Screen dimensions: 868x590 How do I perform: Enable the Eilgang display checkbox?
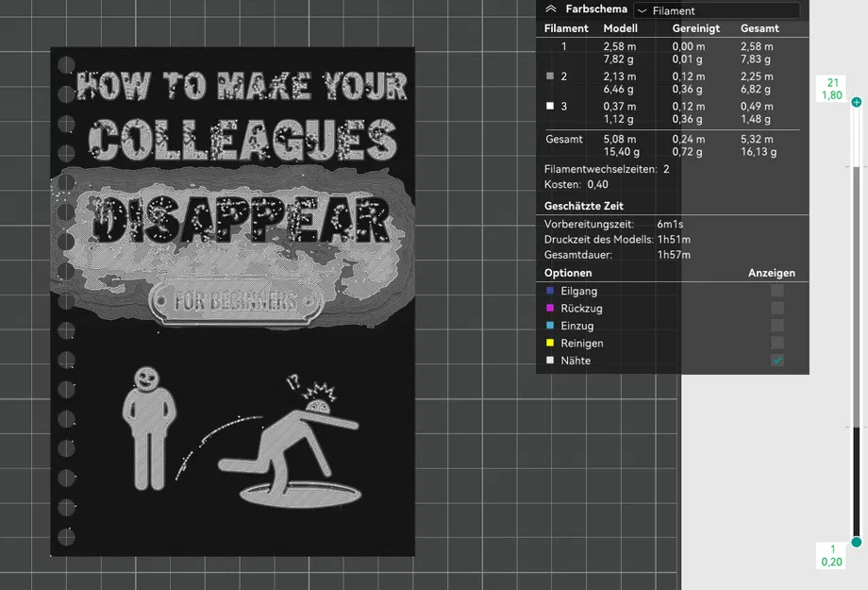tap(777, 291)
